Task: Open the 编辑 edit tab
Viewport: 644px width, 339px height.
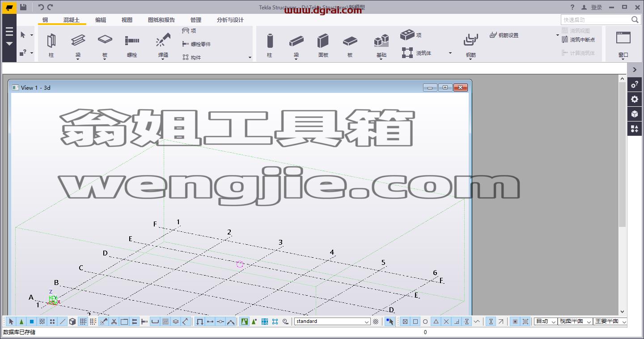Action: pyautogui.click(x=101, y=20)
